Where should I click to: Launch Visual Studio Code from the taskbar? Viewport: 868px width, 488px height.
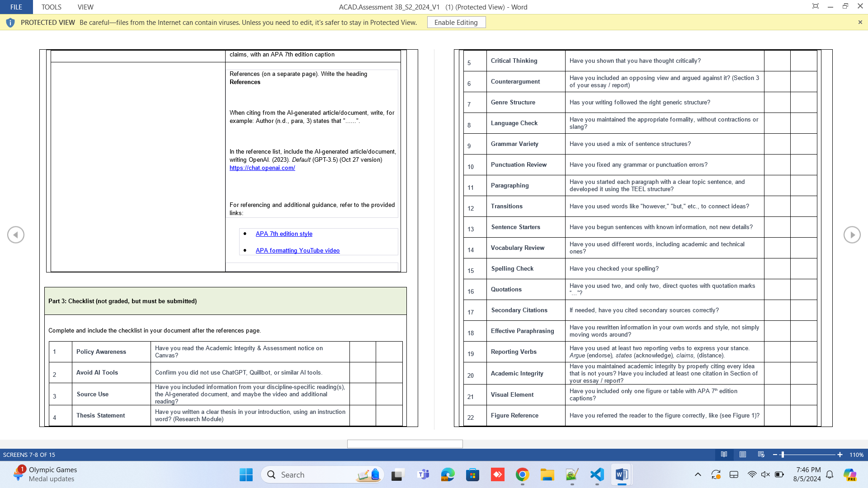[597, 475]
